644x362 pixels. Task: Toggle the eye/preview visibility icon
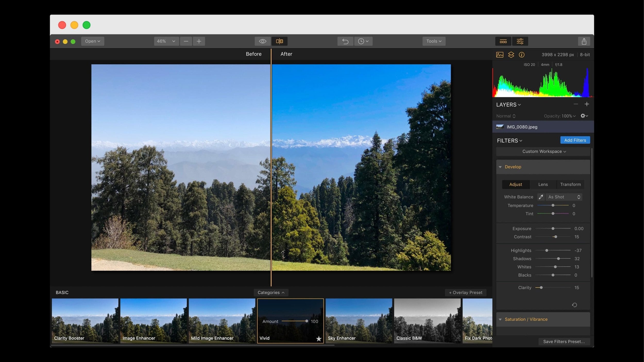click(x=263, y=41)
